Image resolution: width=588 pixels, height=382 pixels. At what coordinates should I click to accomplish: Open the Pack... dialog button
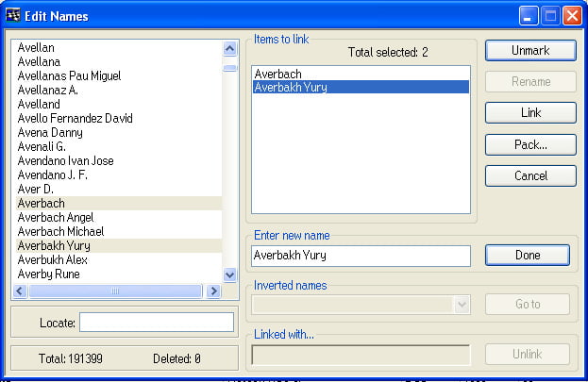tap(530, 144)
